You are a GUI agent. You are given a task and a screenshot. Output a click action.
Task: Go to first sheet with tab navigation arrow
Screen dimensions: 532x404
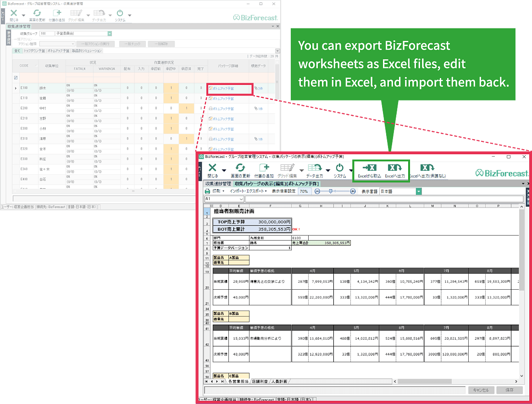206,382
